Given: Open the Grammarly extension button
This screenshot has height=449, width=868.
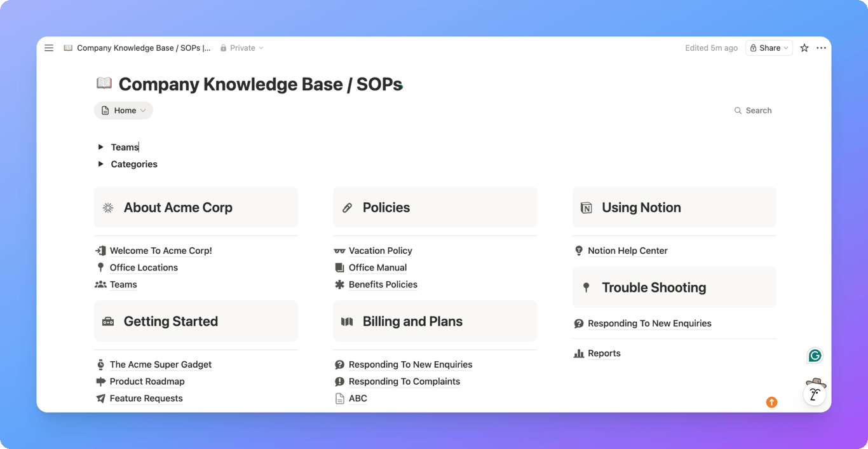Looking at the screenshot, I should pyautogui.click(x=815, y=356).
